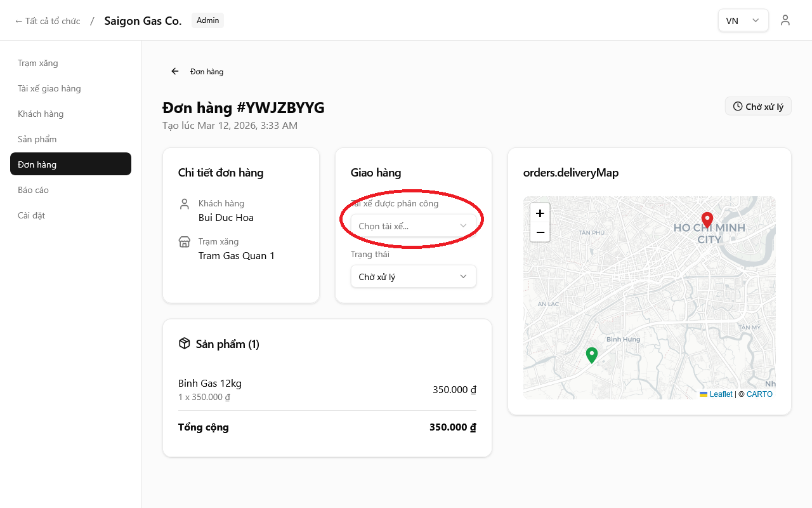This screenshot has width=812, height=508.
Task: Click the green marker near Binh Hung
Action: pos(591,354)
